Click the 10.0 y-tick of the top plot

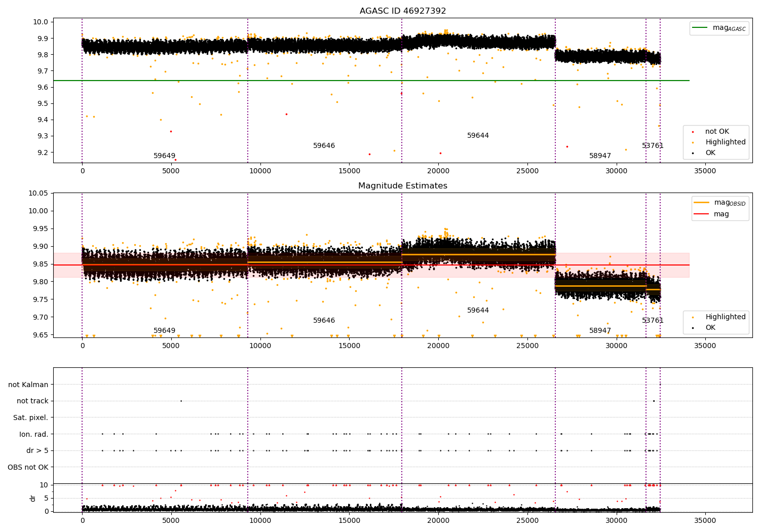tap(41, 22)
